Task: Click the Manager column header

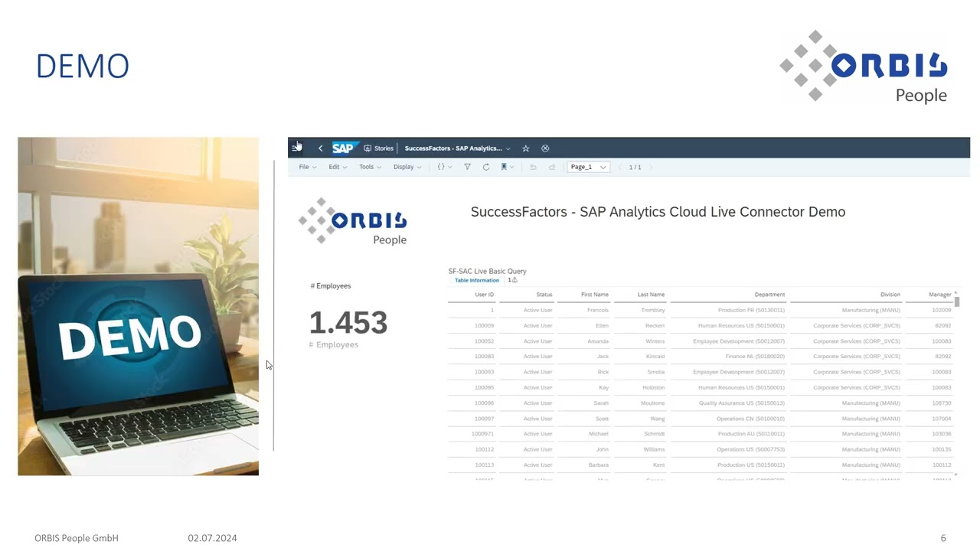Action: click(939, 295)
